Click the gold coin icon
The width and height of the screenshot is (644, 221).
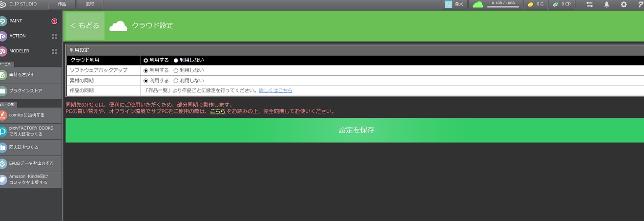(x=531, y=4)
